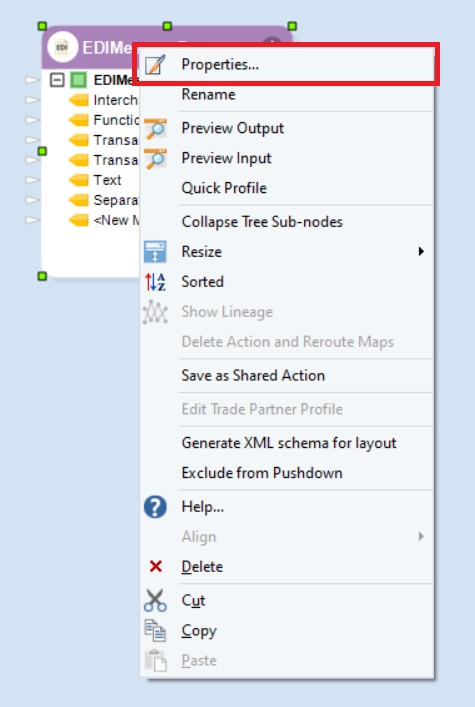Screen dimensions: 475x707
Task: Click the Preview Output magnifier icon
Action: pyautogui.click(x=155, y=129)
